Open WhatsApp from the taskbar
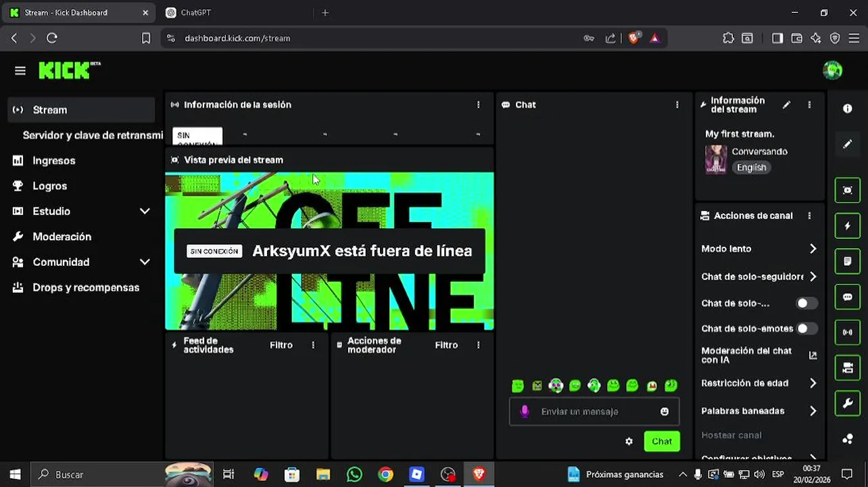The width and height of the screenshot is (868, 487). coord(354,474)
